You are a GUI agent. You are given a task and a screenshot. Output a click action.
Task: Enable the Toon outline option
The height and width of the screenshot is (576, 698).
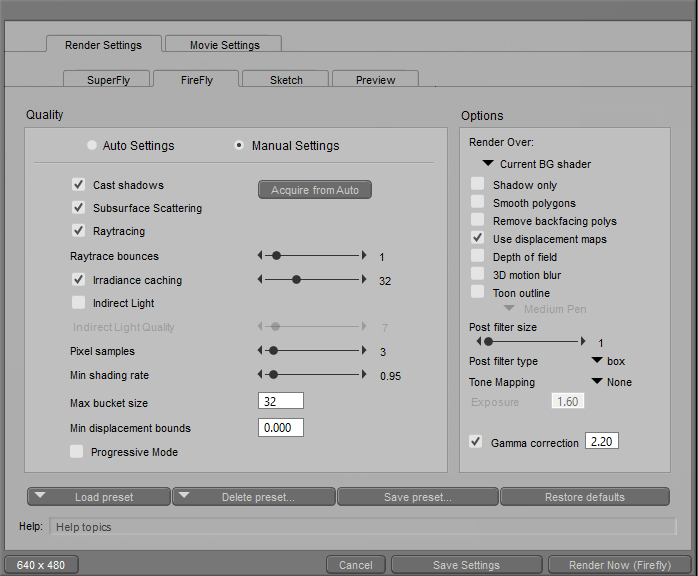point(478,292)
